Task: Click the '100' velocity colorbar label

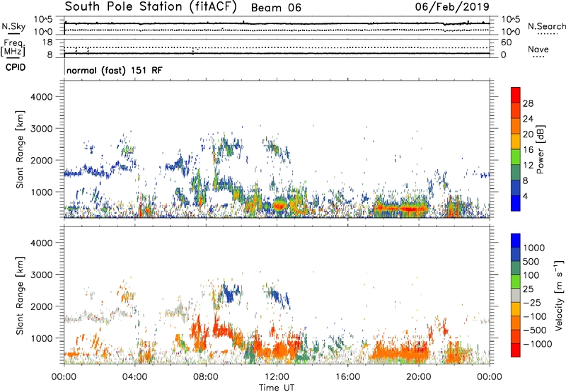Action: [x=531, y=275]
